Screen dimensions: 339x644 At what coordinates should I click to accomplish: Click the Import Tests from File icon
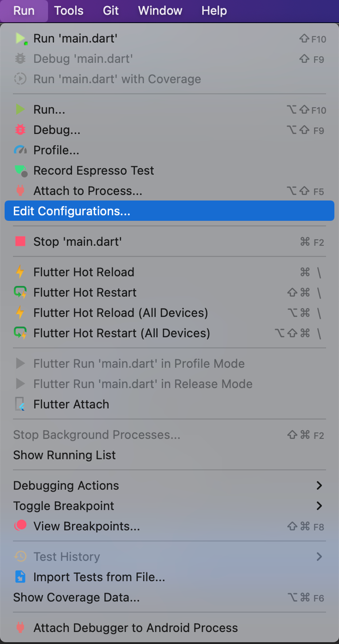pyautogui.click(x=20, y=577)
